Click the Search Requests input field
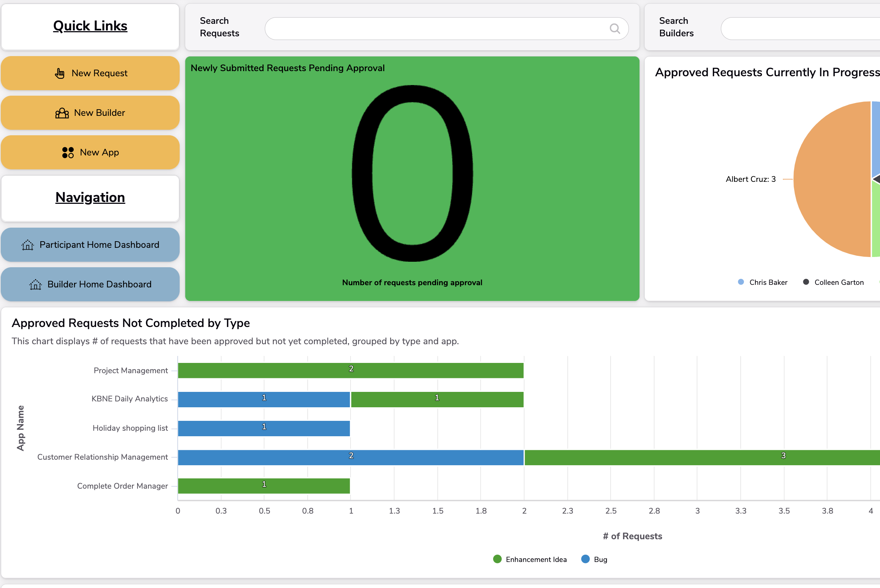Image resolution: width=880 pixels, height=588 pixels. pos(435,29)
